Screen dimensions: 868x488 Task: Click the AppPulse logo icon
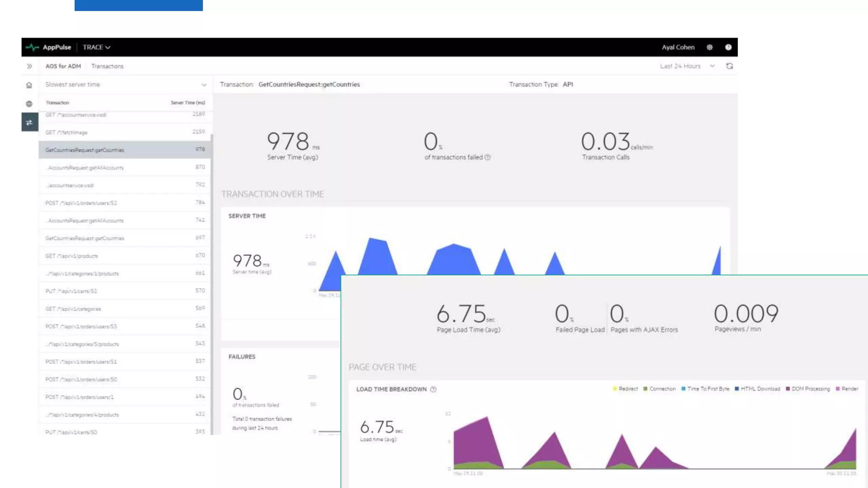pos(32,47)
